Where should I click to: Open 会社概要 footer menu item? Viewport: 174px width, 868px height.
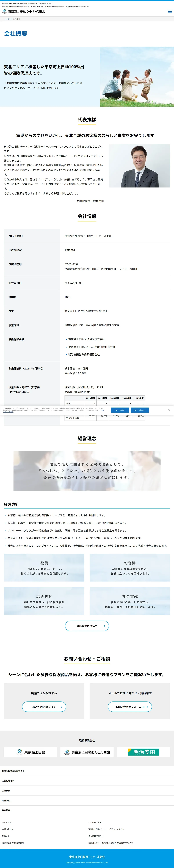point(87,790)
